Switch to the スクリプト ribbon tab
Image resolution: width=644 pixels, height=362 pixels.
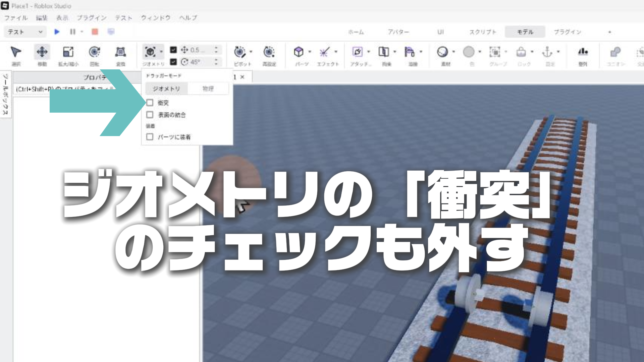point(482,32)
